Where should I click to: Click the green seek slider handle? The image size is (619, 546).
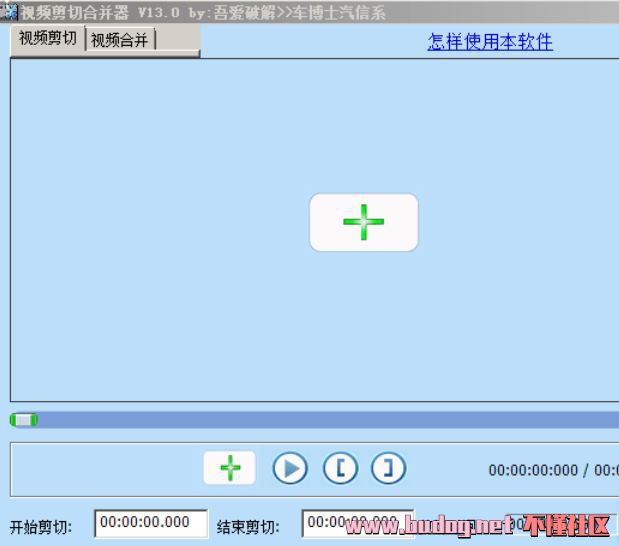pos(24,420)
